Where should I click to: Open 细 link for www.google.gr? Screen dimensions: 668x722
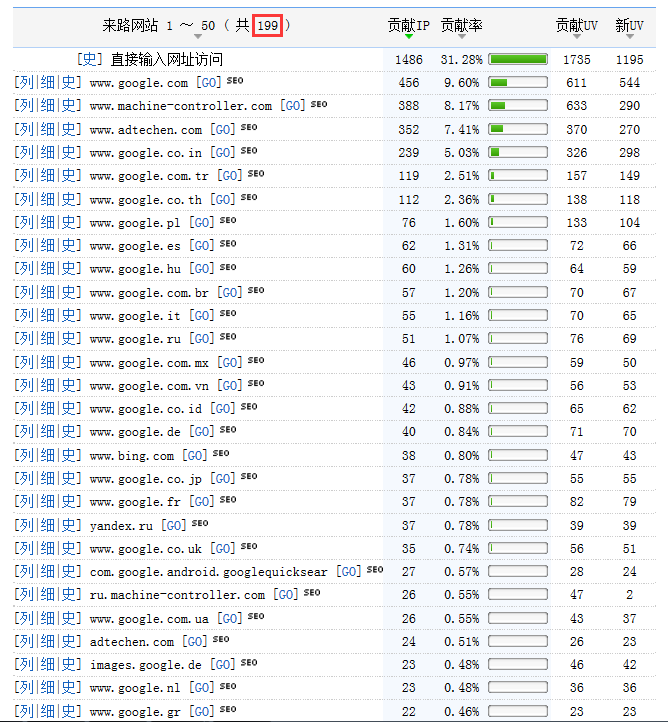coord(47,711)
